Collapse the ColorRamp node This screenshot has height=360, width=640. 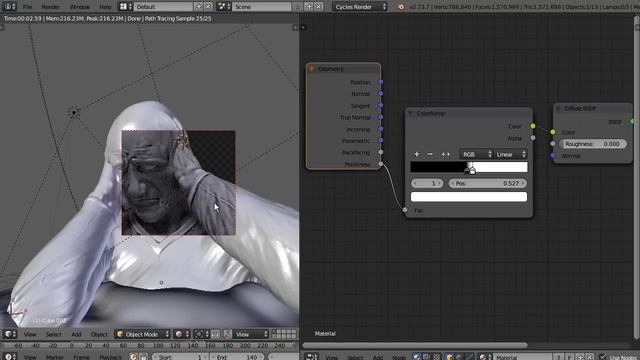411,113
